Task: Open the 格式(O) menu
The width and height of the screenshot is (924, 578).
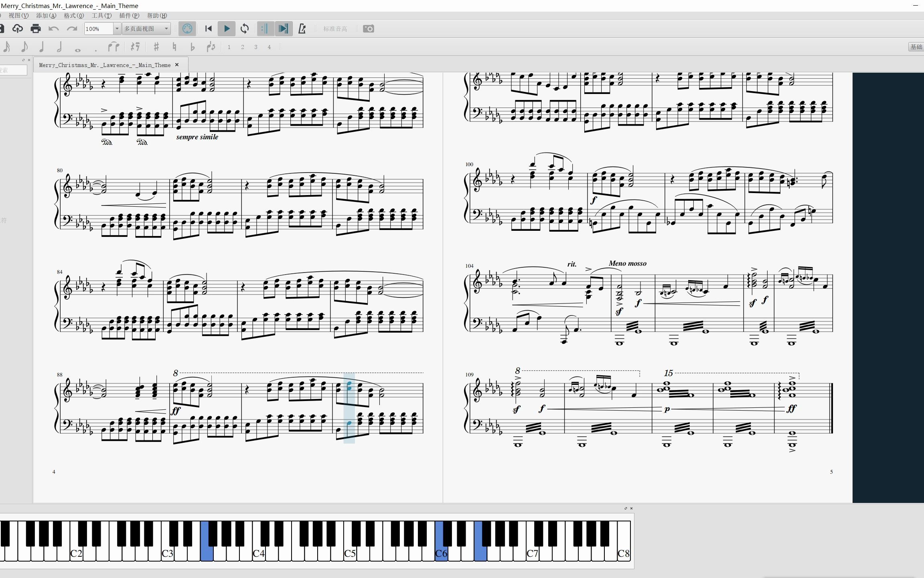Action: pos(74,16)
